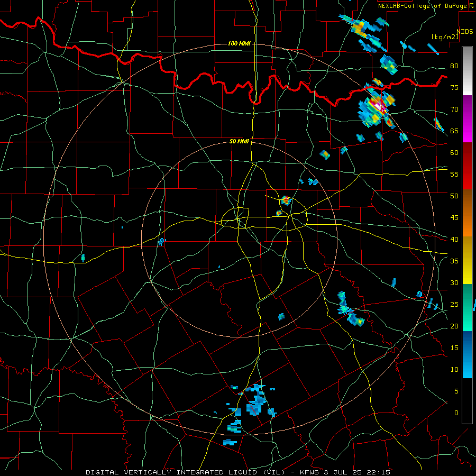Image resolution: width=476 pixels, height=476 pixels.
Task: Pick the yellow segment of the color bar
Action: tap(467, 260)
